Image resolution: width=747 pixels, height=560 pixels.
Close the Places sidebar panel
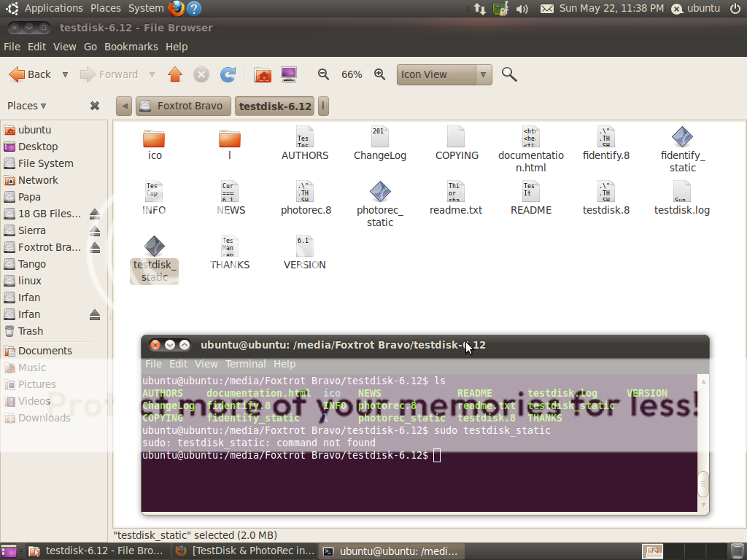(x=95, y=106)
